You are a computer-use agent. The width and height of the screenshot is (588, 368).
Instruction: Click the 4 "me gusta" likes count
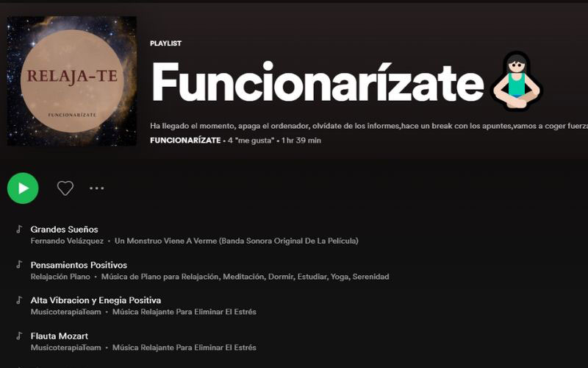click(x=251, y=141)
